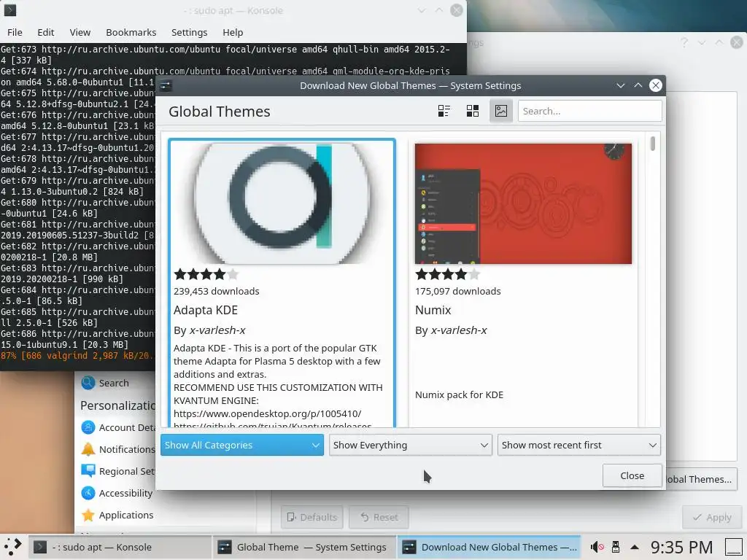Image resolution: width=747 pixels, height=560 pixels.
Task: Open the Settings menu in Konsole
Action: tap(189, 32)
